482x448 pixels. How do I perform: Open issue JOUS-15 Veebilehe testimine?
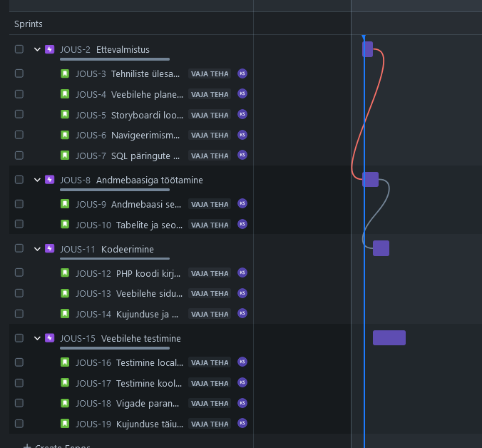[x=120, y=339]
